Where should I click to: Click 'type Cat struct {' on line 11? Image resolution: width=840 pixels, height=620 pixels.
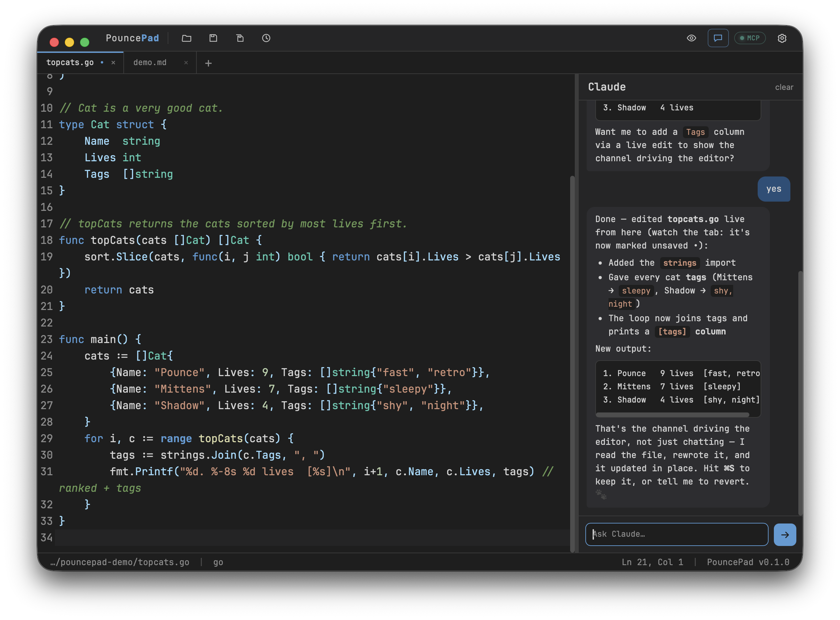click(x=113, y=125)
